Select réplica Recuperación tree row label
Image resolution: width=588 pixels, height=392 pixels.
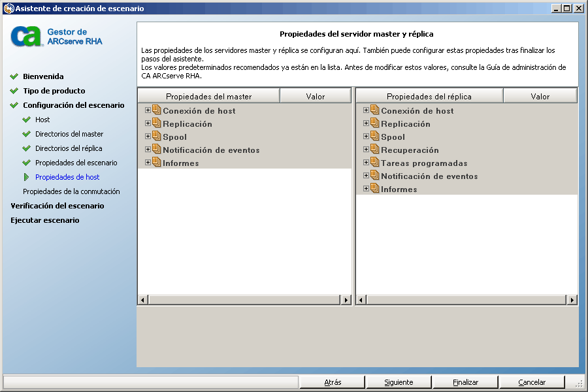pyautogui.click(x=410, y=150)
